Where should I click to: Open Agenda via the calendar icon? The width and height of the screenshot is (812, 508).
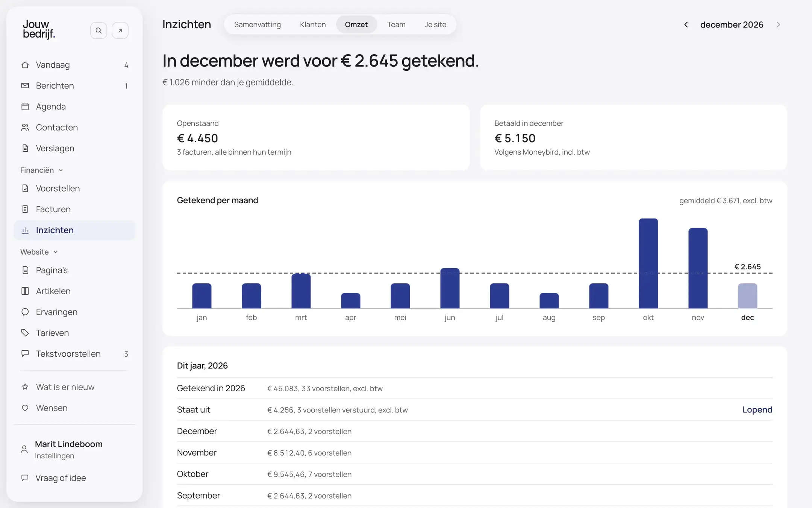coord(25,106)
